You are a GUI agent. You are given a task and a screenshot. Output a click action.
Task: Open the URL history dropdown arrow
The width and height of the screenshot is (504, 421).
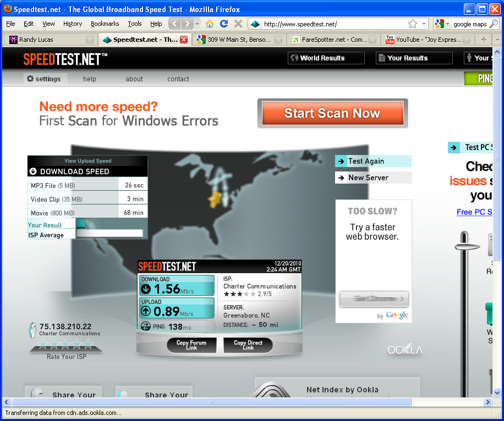(424, 24)
